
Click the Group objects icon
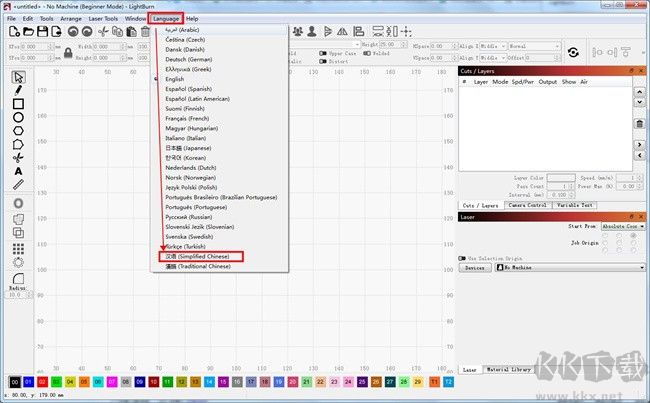pyautogui.click(x=297, y=32)
